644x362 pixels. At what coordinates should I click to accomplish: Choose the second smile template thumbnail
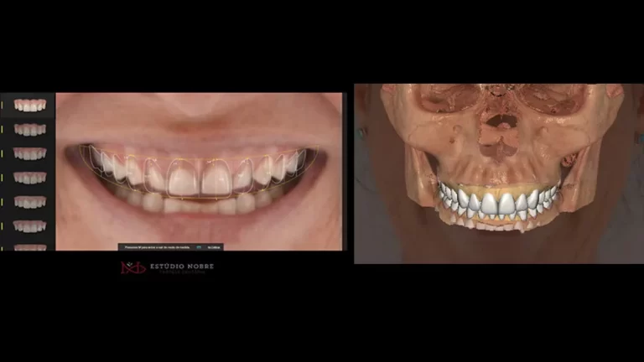[30, 130]
